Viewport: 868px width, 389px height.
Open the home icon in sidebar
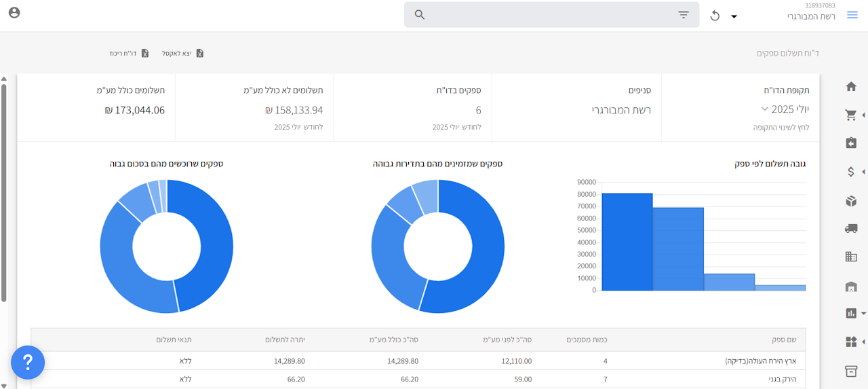click(x=851, y=87)
